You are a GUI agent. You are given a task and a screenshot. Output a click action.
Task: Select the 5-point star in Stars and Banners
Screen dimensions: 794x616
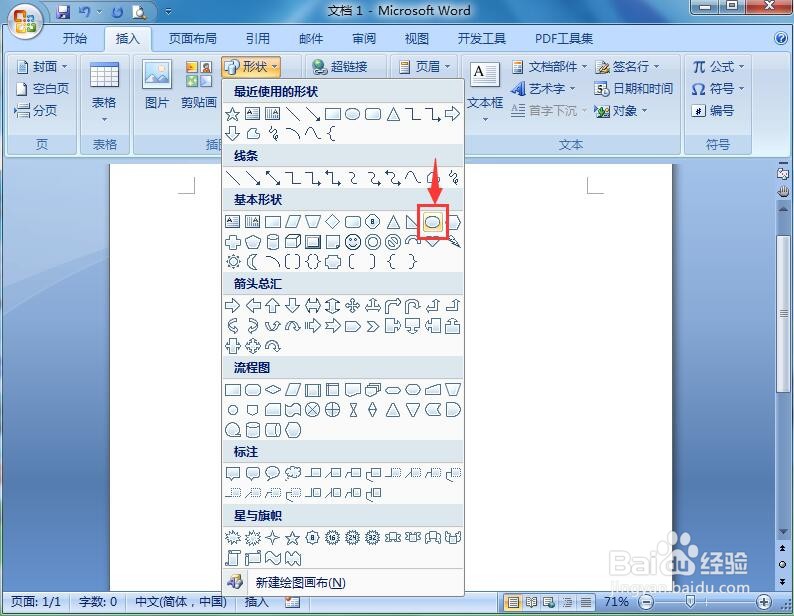[293, 537]
